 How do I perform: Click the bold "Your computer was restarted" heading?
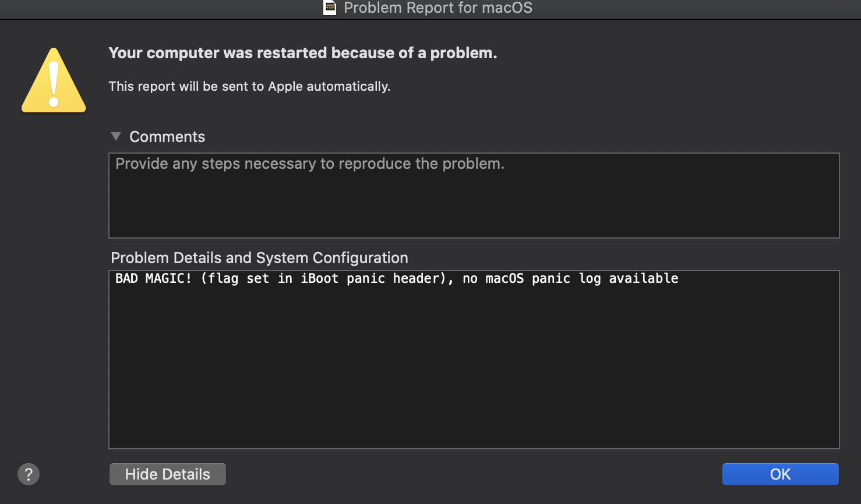coord(302,53)
